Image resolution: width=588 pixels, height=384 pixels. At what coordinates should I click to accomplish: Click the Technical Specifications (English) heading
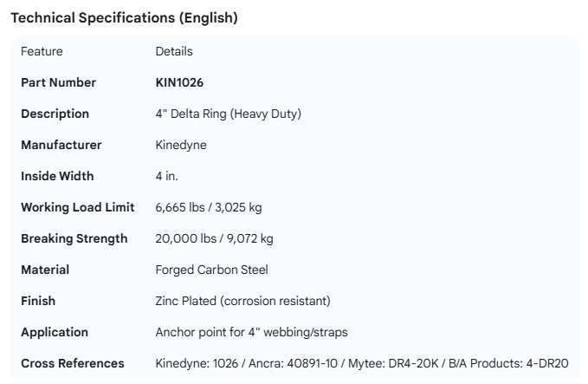pyautogui.click(x=124, y=17)
